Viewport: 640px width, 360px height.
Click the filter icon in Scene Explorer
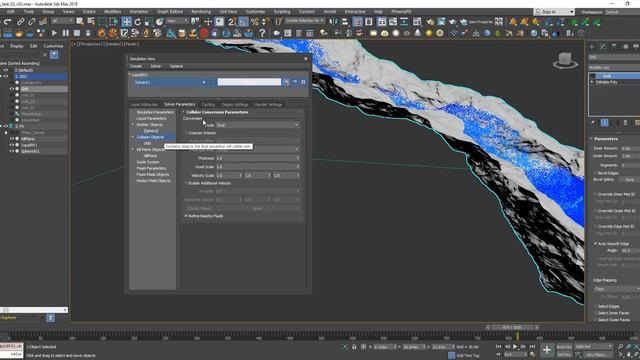[53, 55]
